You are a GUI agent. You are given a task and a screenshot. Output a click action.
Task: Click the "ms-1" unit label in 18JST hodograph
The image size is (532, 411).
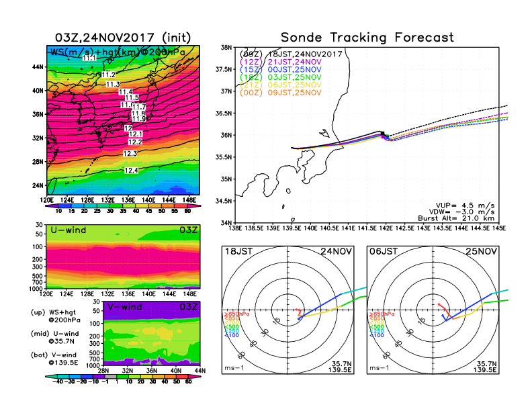click(234, 368)
